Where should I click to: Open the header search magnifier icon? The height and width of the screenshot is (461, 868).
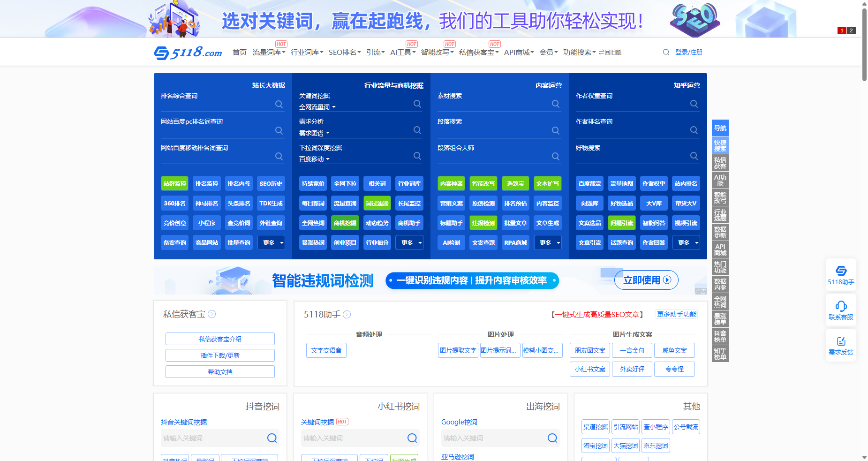point(666,52)
